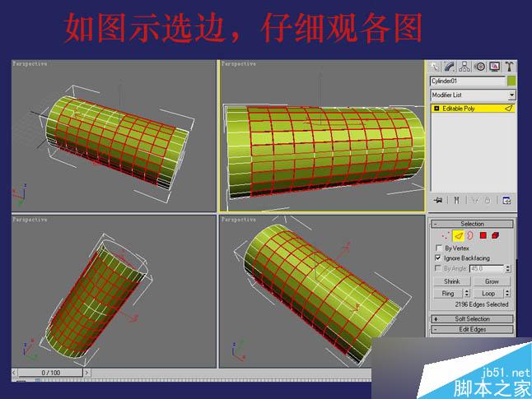This screenshot has height=399, width=532.
Task: Open the Create command panel tab
Action: tap(434, 67)
